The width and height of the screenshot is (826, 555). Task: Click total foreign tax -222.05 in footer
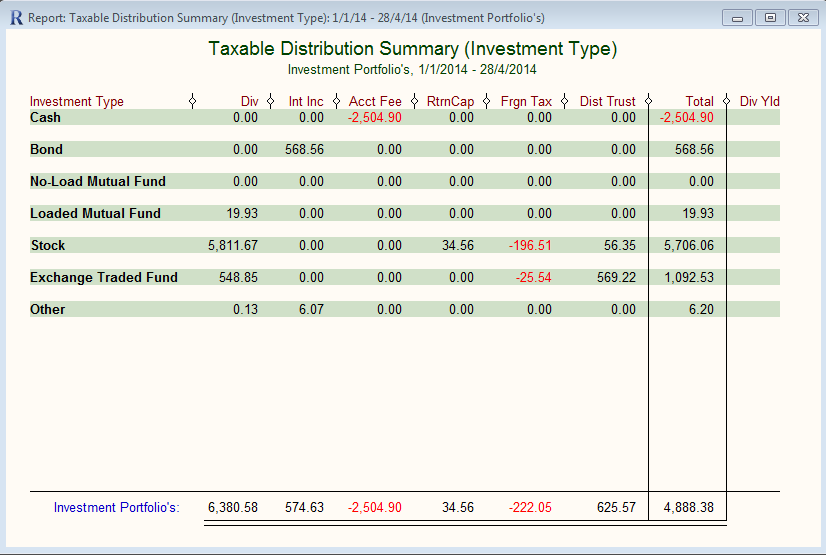(530, 508)
